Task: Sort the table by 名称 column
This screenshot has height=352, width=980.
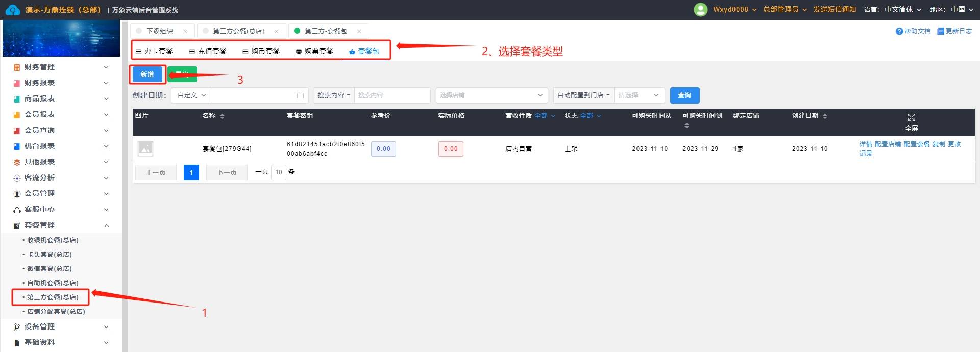Action: 222,116
